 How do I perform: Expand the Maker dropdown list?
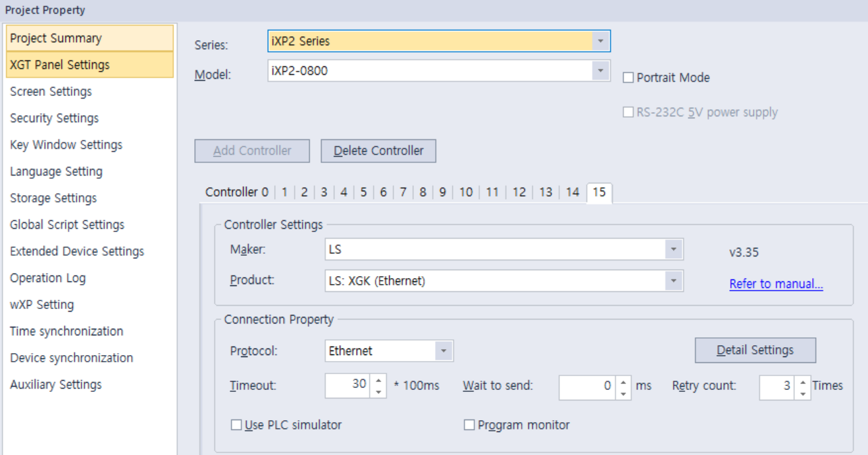tap(675, 249)
